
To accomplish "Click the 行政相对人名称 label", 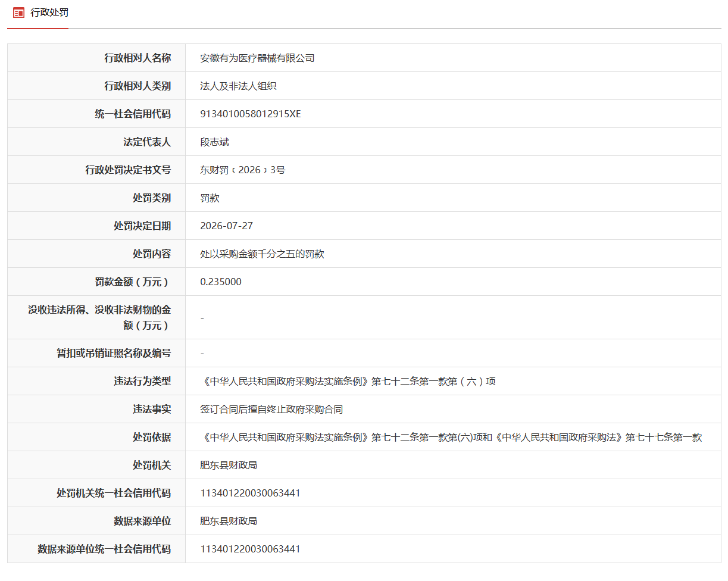I will click(138, 58).
